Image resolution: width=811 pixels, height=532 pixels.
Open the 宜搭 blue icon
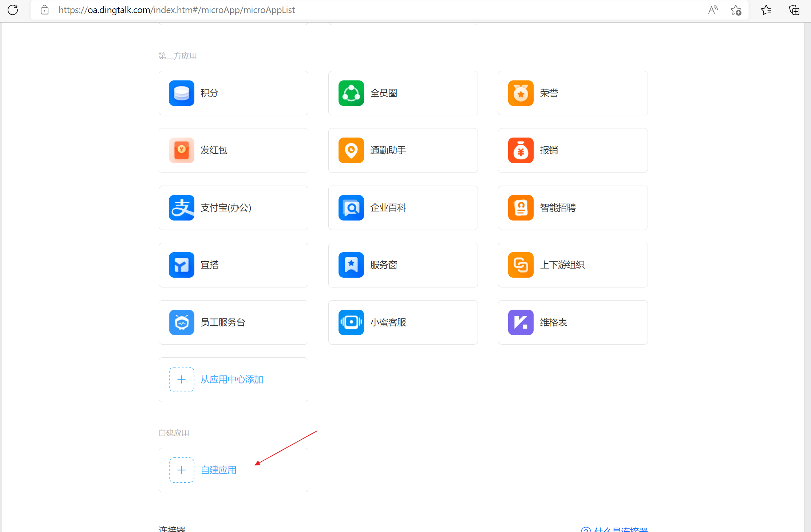182,265
